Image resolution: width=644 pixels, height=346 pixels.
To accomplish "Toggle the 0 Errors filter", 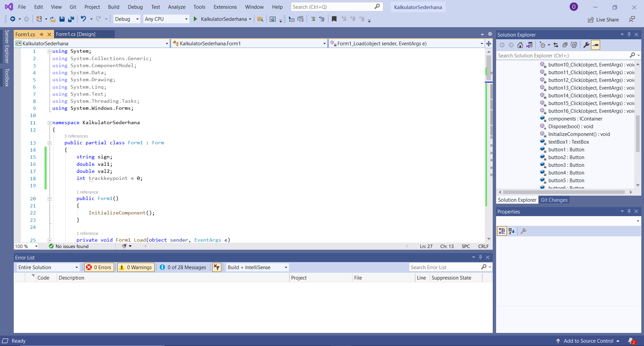I will 99,267.
